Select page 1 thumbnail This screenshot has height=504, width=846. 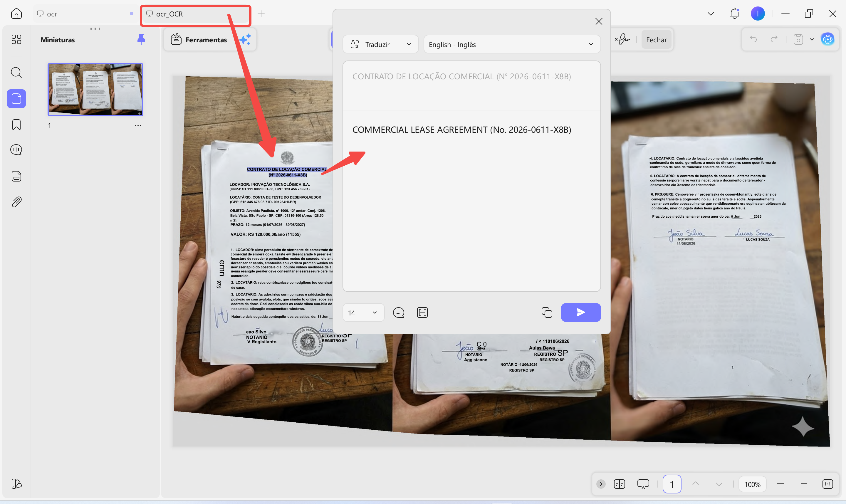(x=95, y=89)
